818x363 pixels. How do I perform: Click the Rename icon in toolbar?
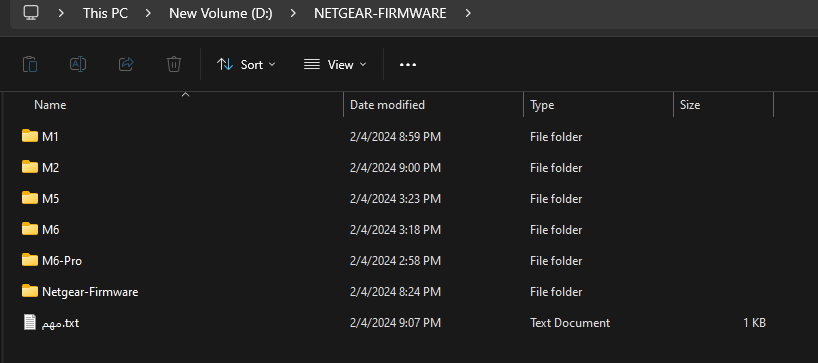(78, 64)
